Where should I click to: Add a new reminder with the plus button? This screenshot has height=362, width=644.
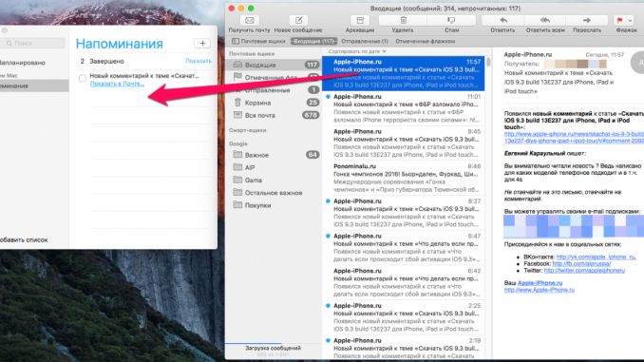tap(202, 44)
